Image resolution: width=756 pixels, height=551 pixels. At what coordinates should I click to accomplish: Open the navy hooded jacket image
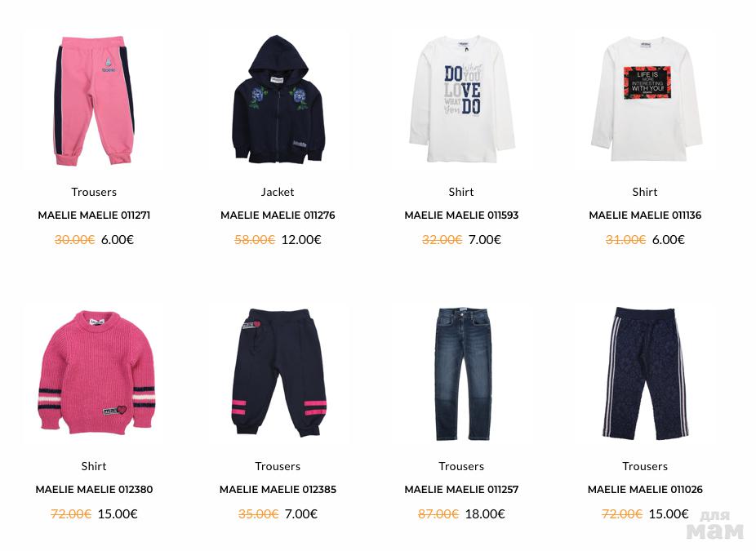[278, 100]
